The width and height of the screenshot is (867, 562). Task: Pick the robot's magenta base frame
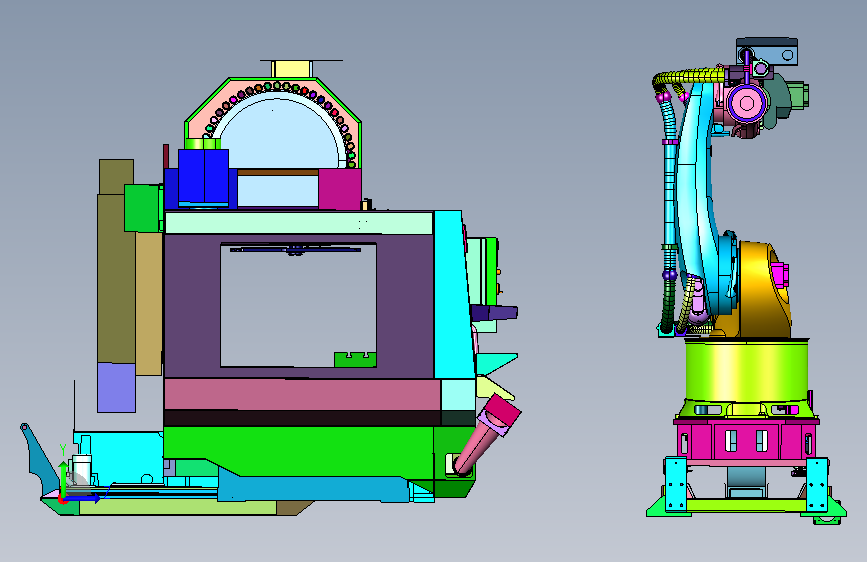click(x=746, y=441)
